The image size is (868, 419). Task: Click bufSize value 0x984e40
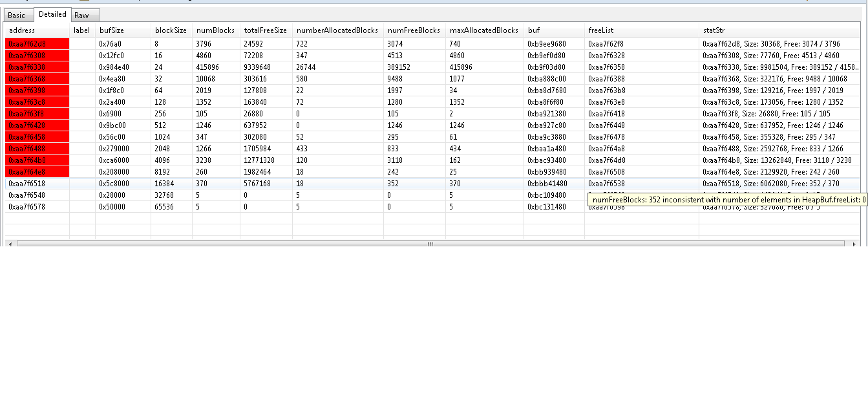coord(114,67)
